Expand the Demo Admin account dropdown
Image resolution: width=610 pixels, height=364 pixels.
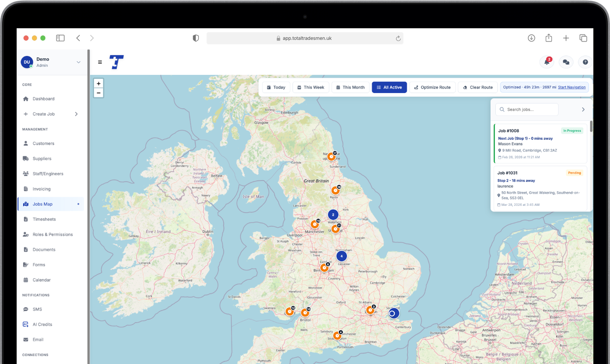click(x=79, y=62)
